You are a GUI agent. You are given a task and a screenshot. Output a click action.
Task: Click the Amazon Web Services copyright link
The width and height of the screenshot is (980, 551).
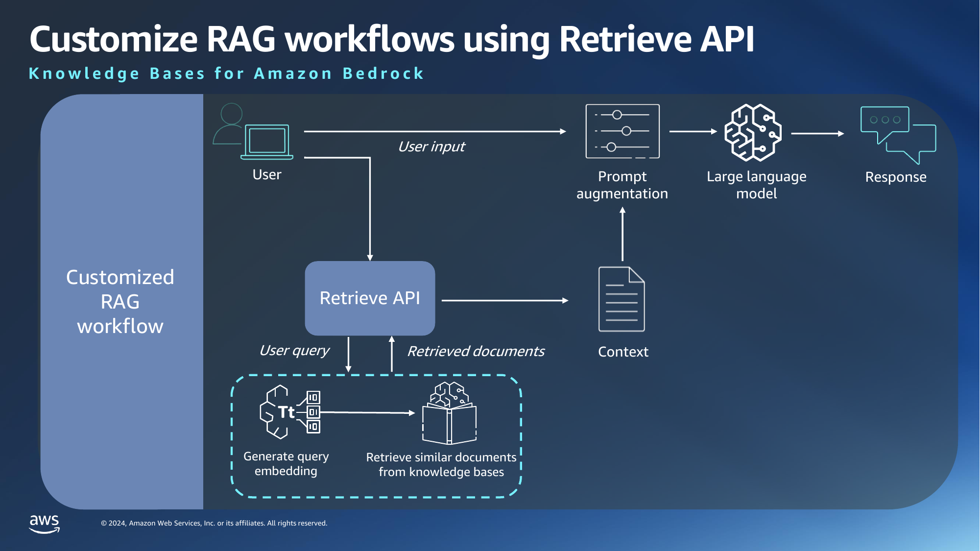coord(214,523)
